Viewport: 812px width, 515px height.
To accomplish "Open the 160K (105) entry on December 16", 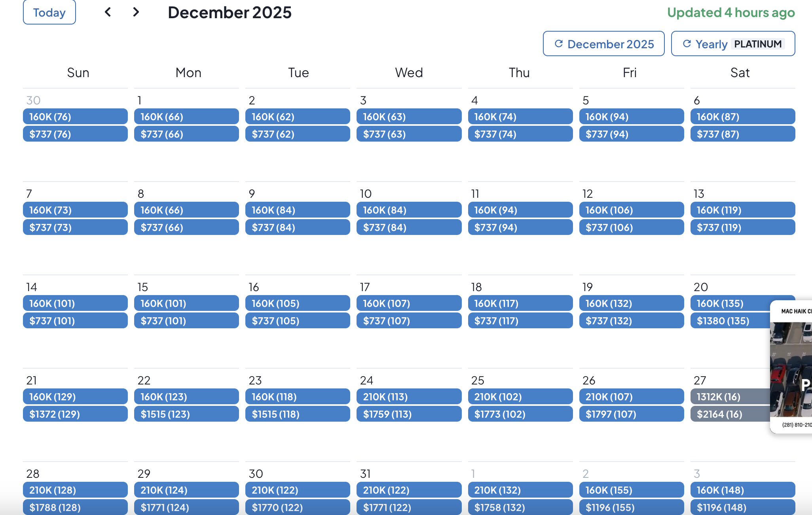I will click(x=298, y=303).
